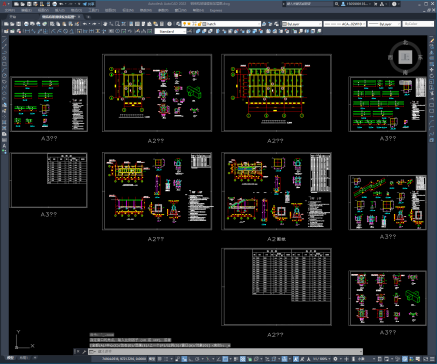Screen dimensions: 437x364
Task: Click Cut in the Standard toolbar
Action: (x=52, y=24)
